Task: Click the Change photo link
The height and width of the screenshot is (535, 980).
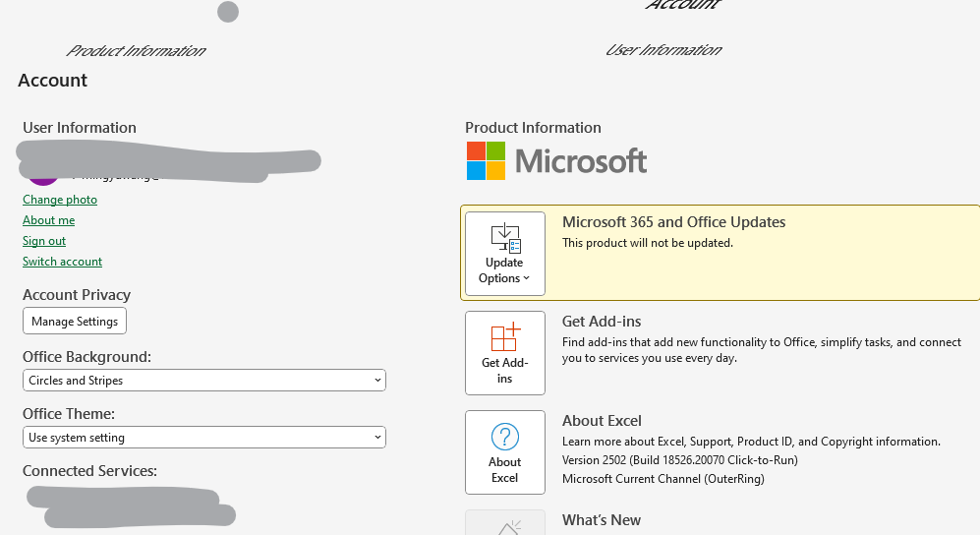Action: click(x=60, y=200)
